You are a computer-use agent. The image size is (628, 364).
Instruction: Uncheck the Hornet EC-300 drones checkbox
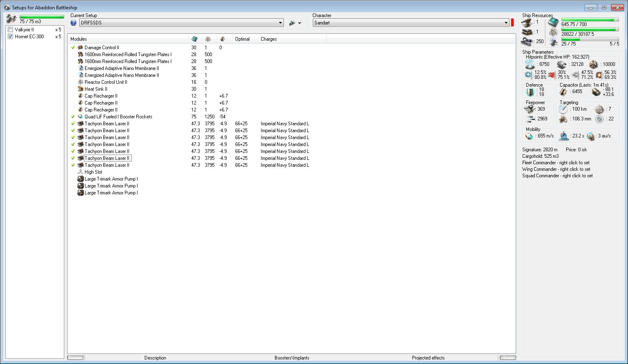point(11,37)
